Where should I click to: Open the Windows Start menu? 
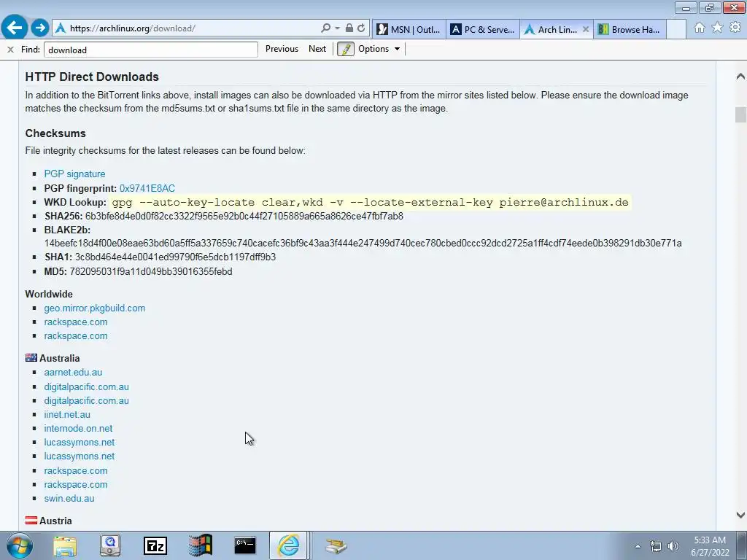click(x=19, y=545)
